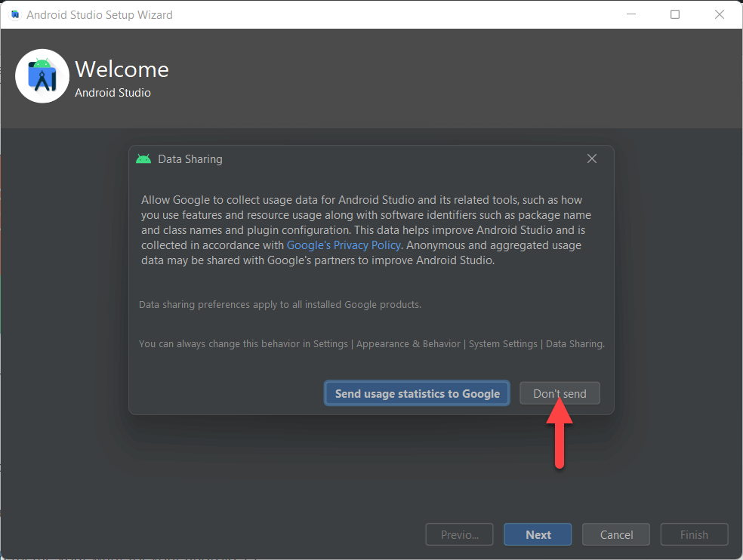Cancel the setup wizard
The height and width of the screenshot is (560, 743).
pyautogui.click(x=616, y=534)
